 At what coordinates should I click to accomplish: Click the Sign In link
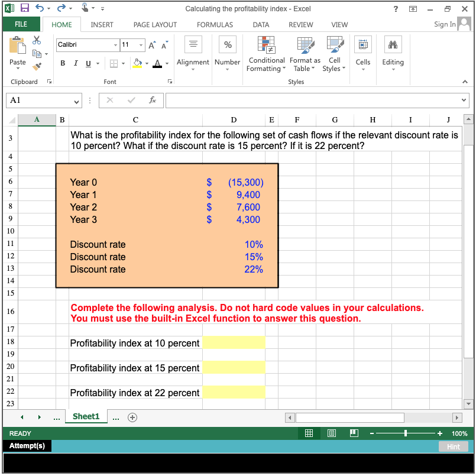point(445,24)
